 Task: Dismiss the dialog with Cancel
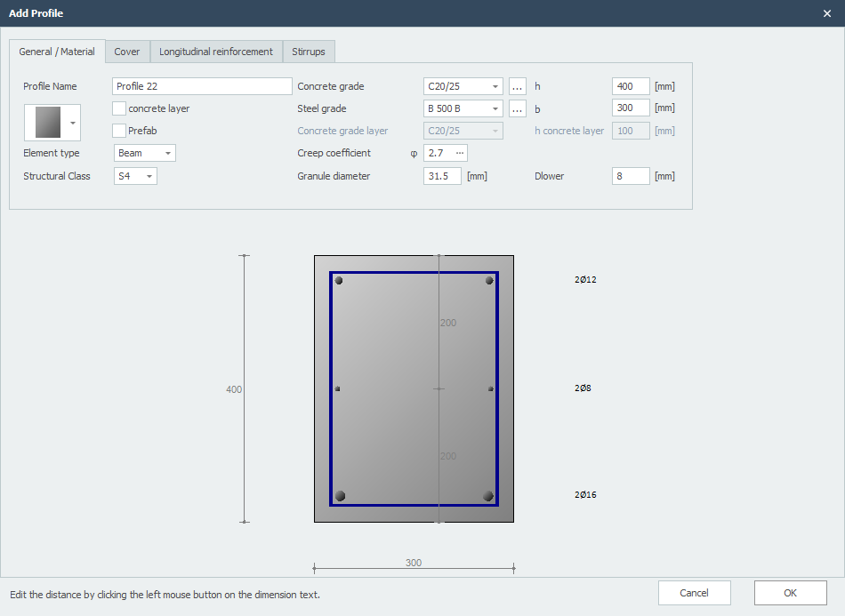point(694,593)
